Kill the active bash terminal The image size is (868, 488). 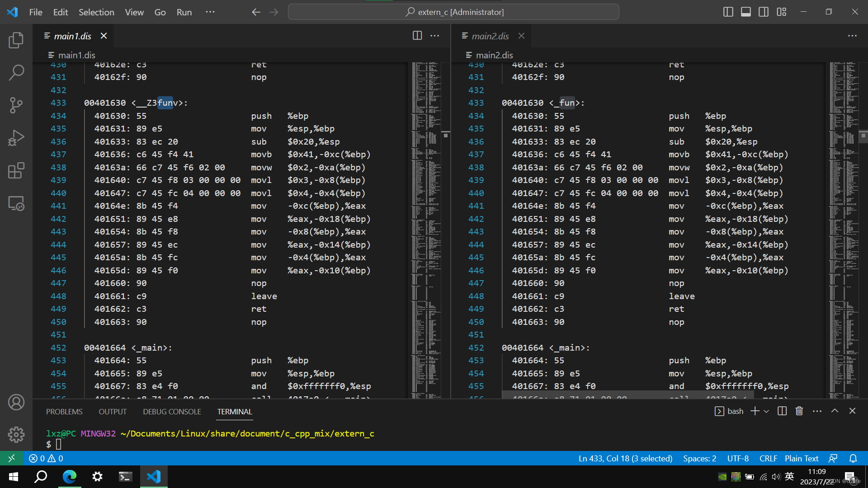[799, 411]
